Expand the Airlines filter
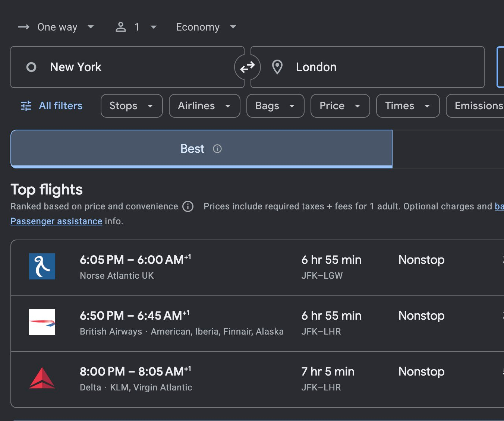The height and width of the screenshot is (421, 504). point(204,106)
